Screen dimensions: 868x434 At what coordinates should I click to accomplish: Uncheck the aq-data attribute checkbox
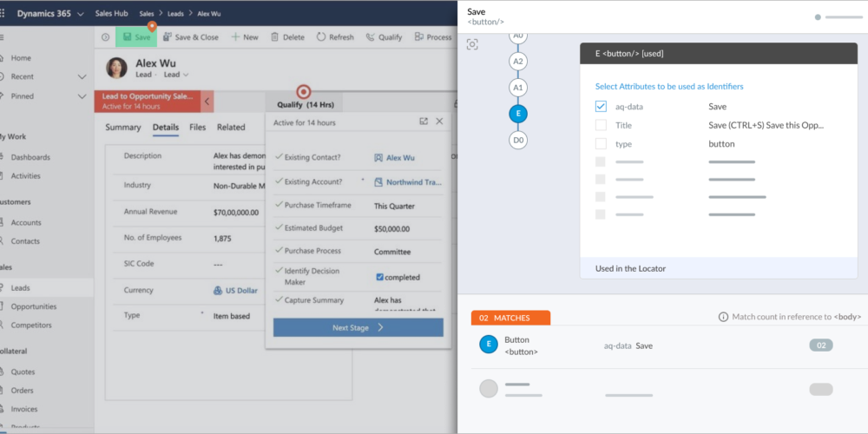click(x=601, y=107)
